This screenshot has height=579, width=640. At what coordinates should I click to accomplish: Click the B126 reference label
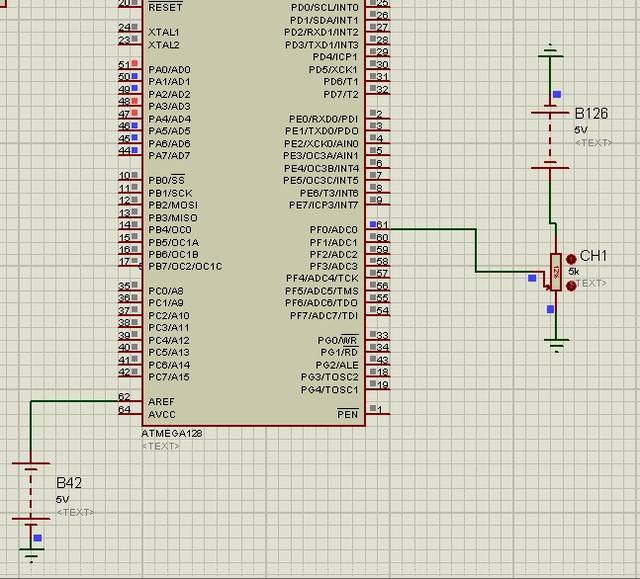tap(591, 113)
